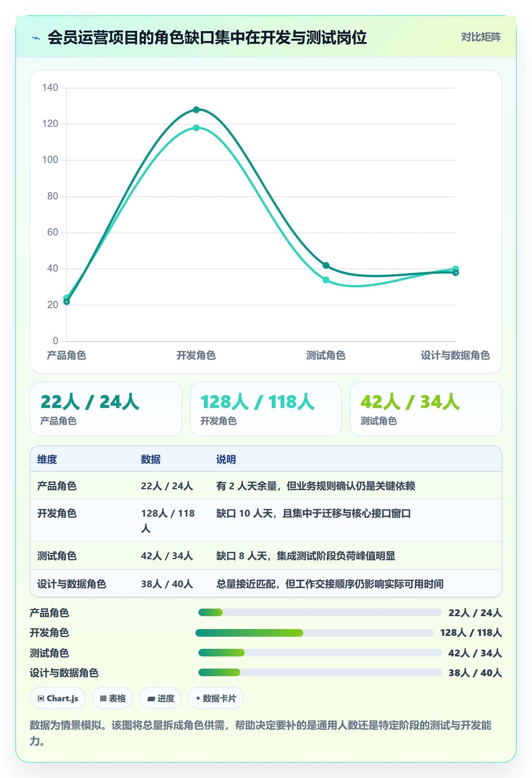Screen dimensions: 532x778
Task: Click the 测试角色 progress bar
Action: click(320, 653)
